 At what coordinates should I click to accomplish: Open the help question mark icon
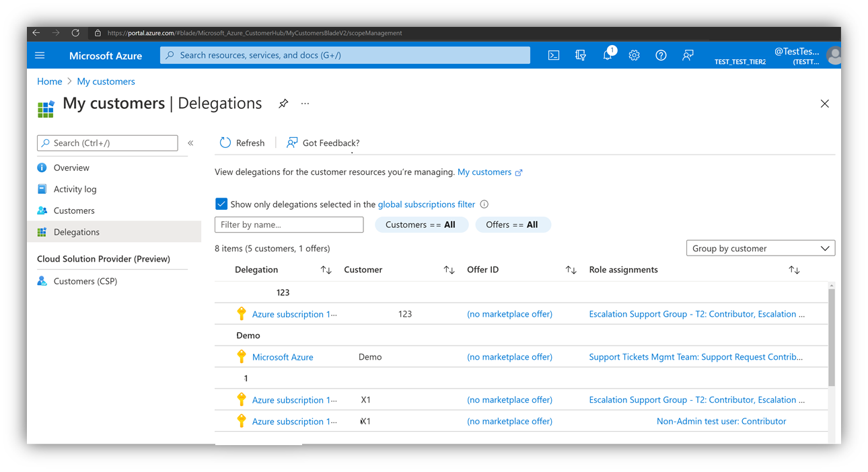click(661, 56)
